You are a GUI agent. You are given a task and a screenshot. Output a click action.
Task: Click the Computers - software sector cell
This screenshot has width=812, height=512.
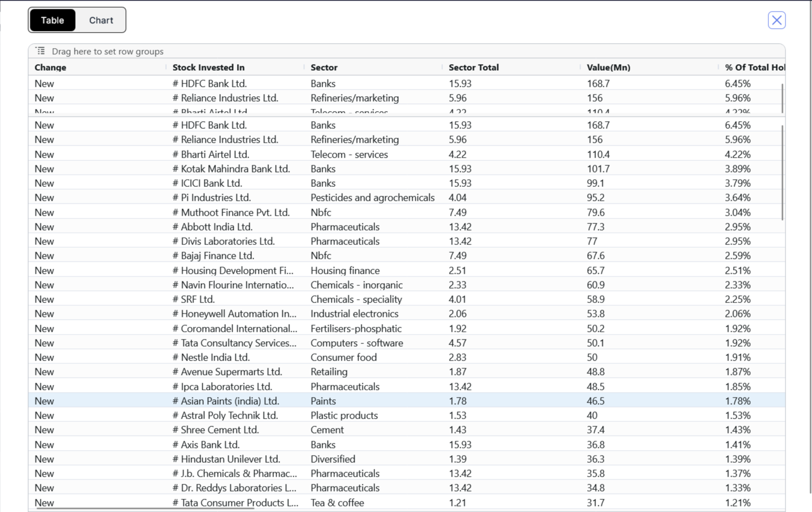[373, 343]
